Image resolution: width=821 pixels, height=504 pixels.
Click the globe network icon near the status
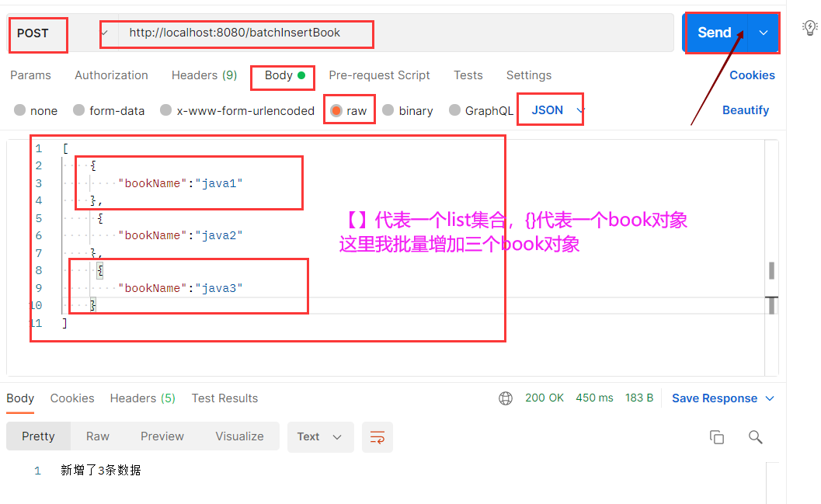506,398
